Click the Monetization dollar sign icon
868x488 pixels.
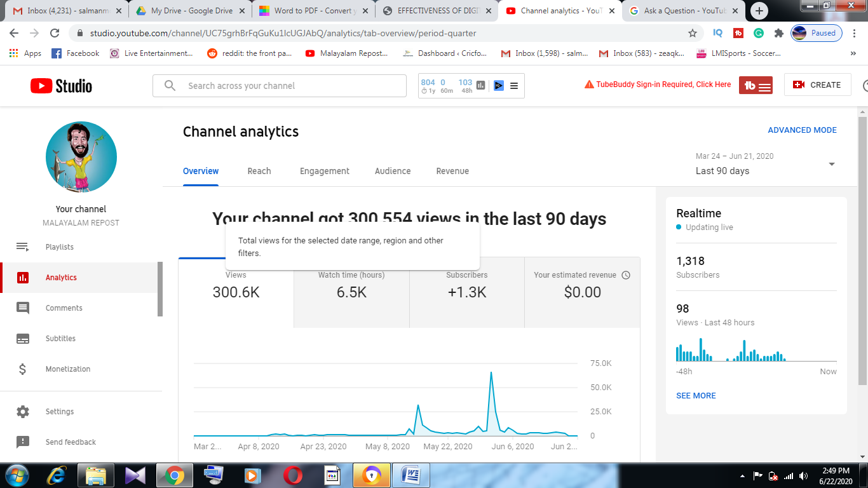[x=23, y=369]
